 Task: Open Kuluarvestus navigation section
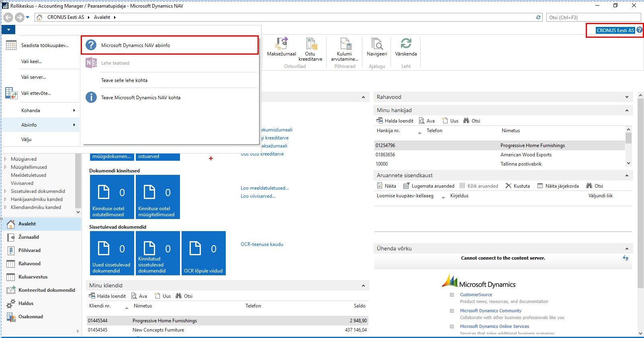pyautogui.click(x=41, y=277)
